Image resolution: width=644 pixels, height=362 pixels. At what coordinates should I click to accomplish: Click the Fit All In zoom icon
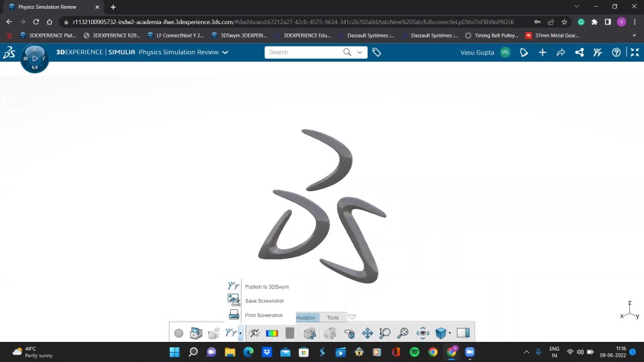tap(403, 333)
